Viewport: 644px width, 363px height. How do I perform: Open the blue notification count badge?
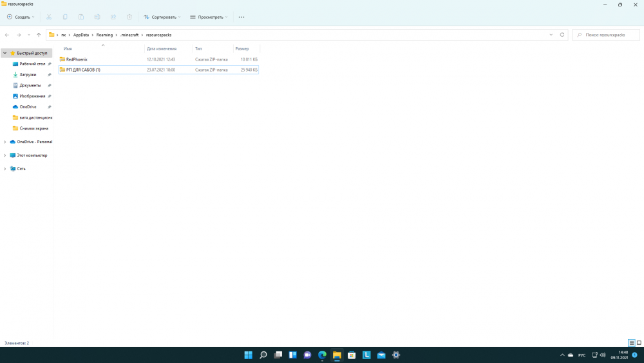click(x=635, y=355)
